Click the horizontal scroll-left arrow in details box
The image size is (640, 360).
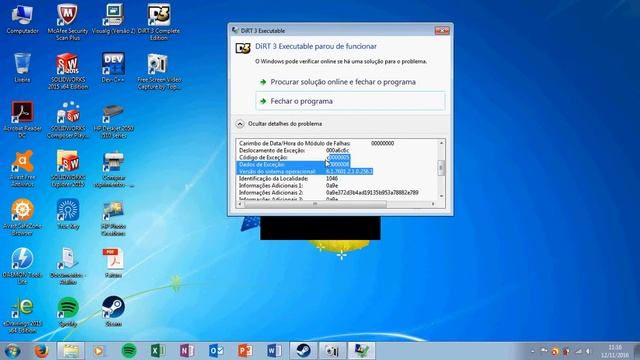coord(240,204)
